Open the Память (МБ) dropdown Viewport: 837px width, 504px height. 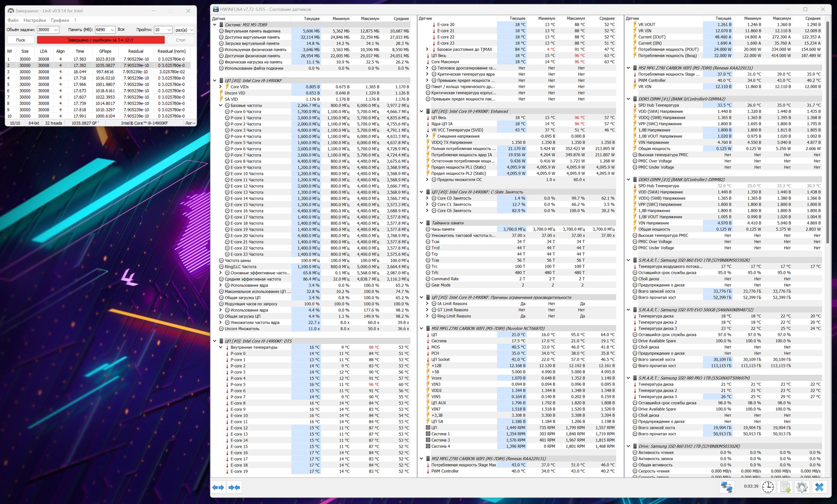(x=112, y=30)
